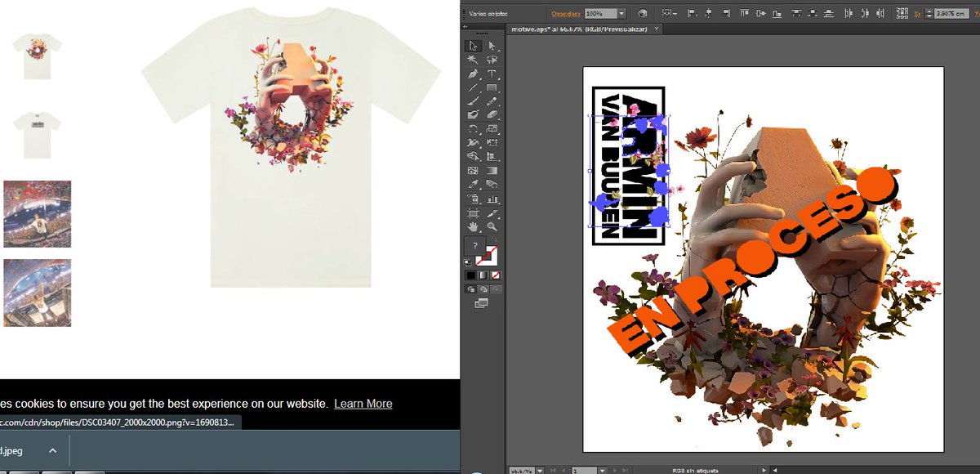
Task: Click the Recolor Artwork globe icon
Action: point(643,14)
